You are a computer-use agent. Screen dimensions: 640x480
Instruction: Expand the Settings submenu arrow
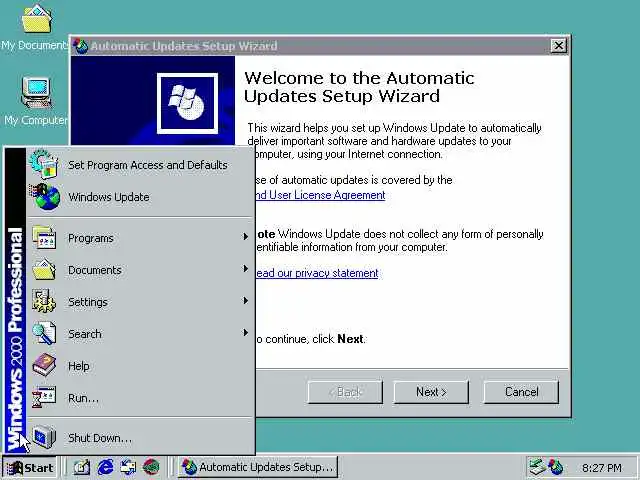[x=245, y=301]
